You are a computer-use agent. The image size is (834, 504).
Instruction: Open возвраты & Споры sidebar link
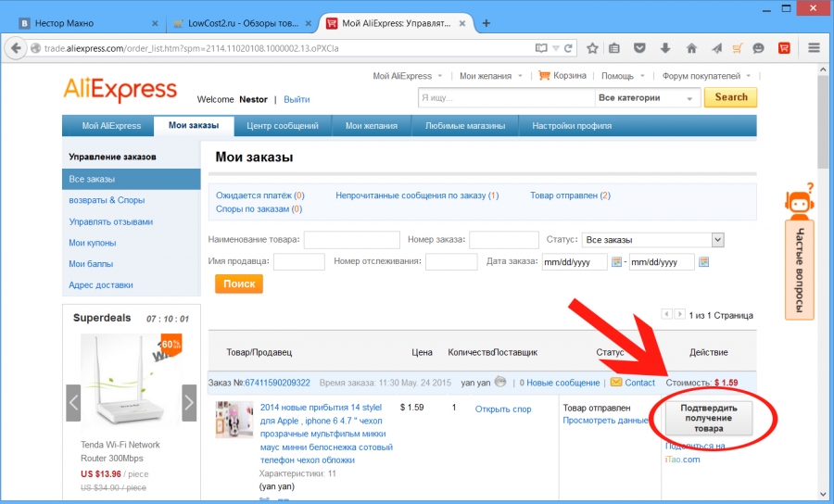107,200
